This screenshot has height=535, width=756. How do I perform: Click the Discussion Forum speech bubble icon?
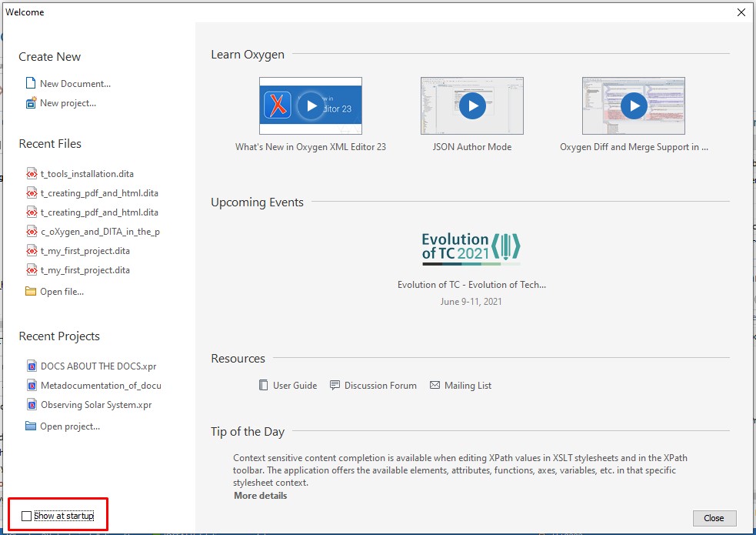coord(335,385)
